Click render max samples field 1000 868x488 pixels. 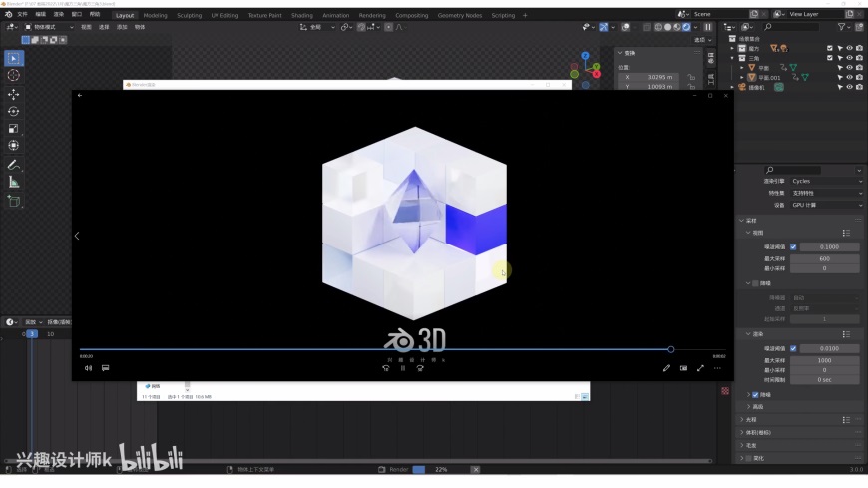click(824, 360)
